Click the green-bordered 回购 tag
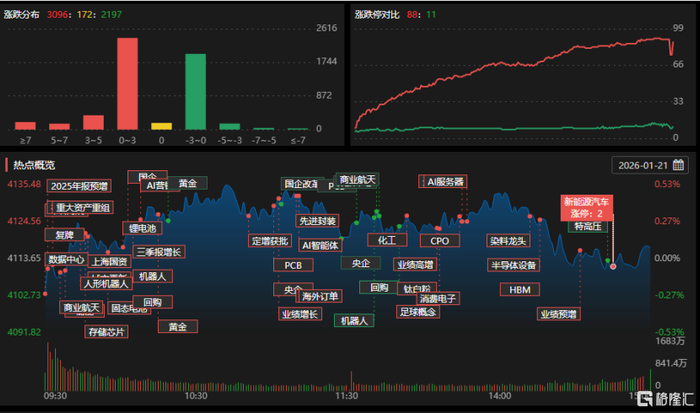This screenshot has height=413, width=700. click(x=379, y=288)
